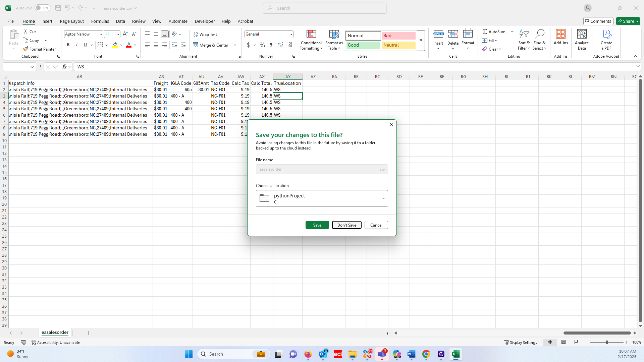
Task: Expand the cell Styles gallery
Action: click(x=421, y=41)
